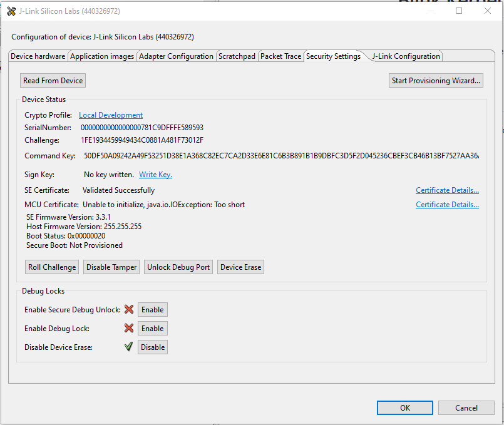Click the Roll Challenge button
The width and height of the screenshot is (504, 425).
click(x=51, y=267)
